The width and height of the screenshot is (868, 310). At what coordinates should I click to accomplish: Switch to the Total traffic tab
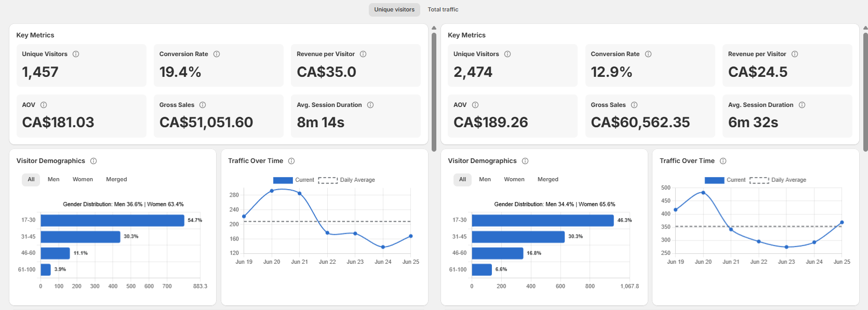coord(443,9)
